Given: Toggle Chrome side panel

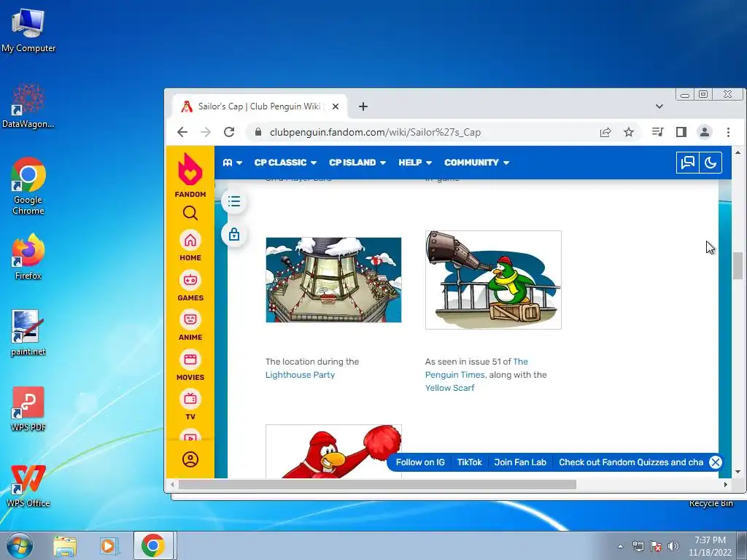Looking at the screenshot, I should click(681, 132).
